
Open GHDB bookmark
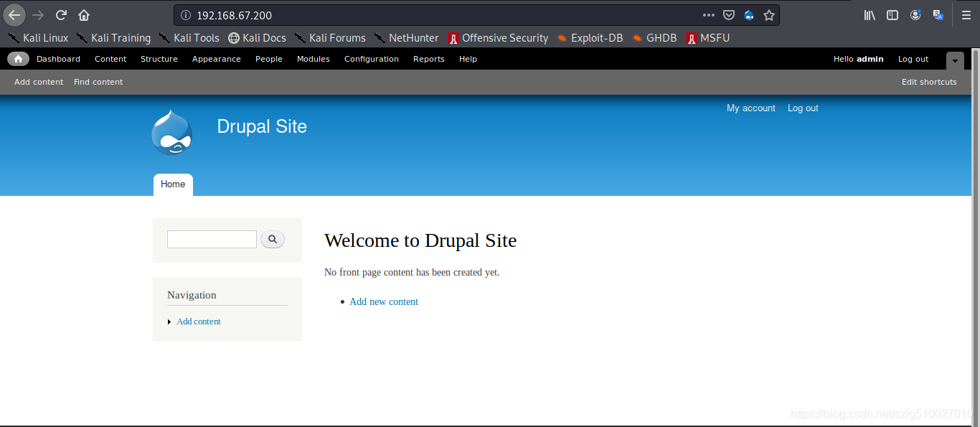654,38
